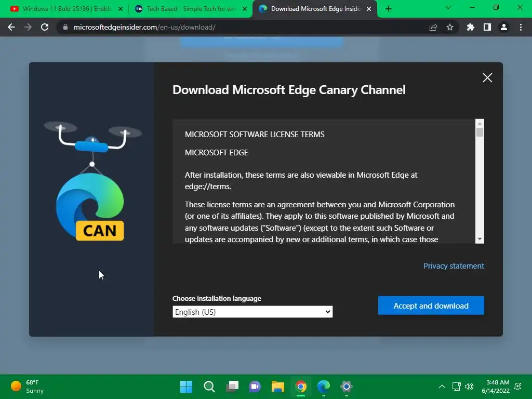
Task: Click the MICROSOFT SOFTWARE LICENSE TERMS heading
Action: tap(255, 135)
